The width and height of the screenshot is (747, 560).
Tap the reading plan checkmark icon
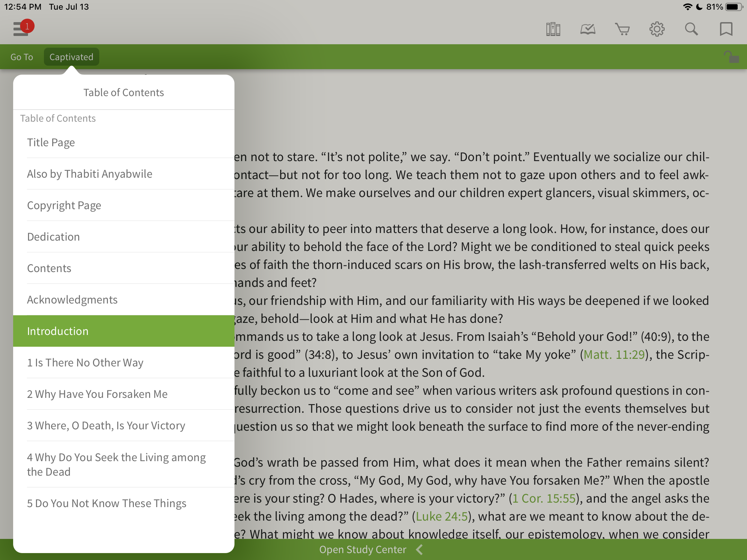[x=588, y=29]
